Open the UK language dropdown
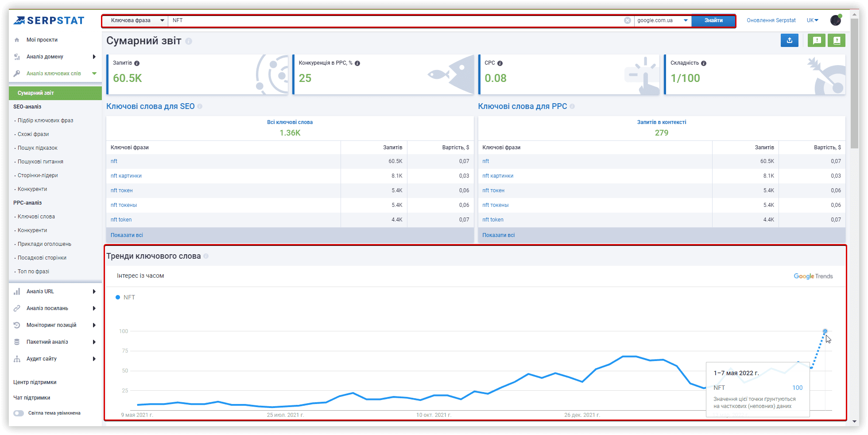 [x=812, y=20]
